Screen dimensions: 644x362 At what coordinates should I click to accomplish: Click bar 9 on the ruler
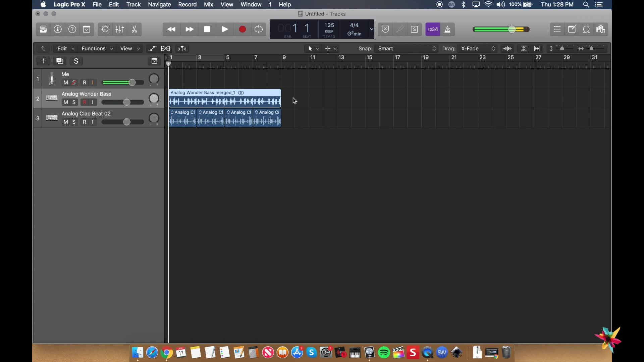coord(284,58)
